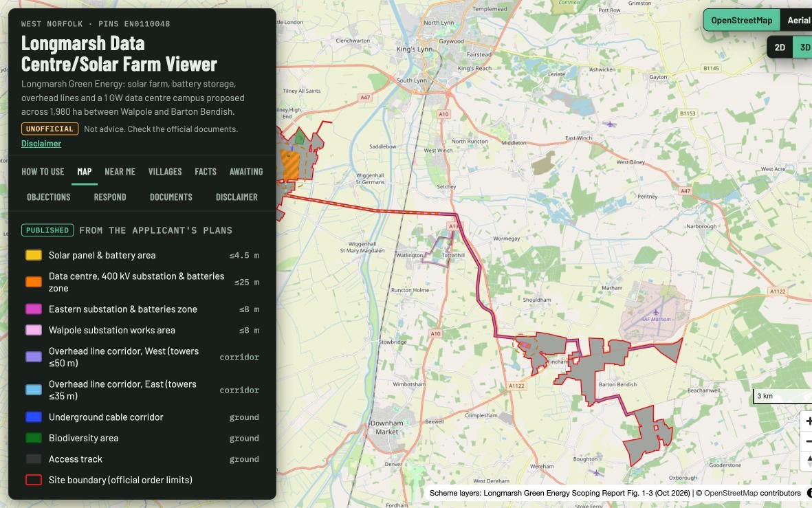This screenshot has height=508, width=812.
Task: Select 'Walpole substation works area' legend text
Action: coord(112,330)
